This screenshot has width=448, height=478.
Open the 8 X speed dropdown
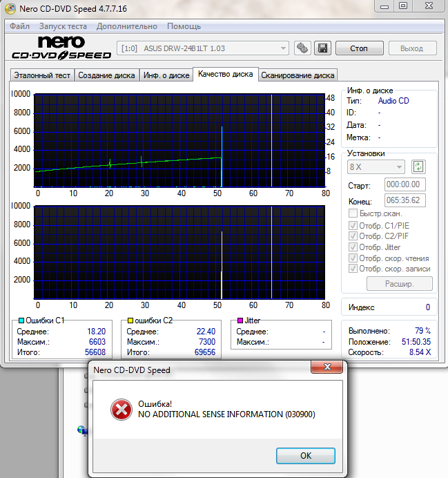coord(376,166)
